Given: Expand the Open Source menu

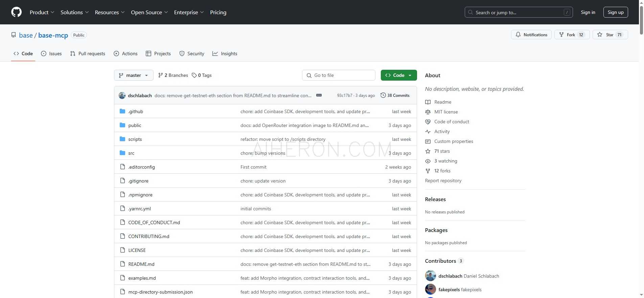Looking at the screenshot, I should [x=149, y=12].
